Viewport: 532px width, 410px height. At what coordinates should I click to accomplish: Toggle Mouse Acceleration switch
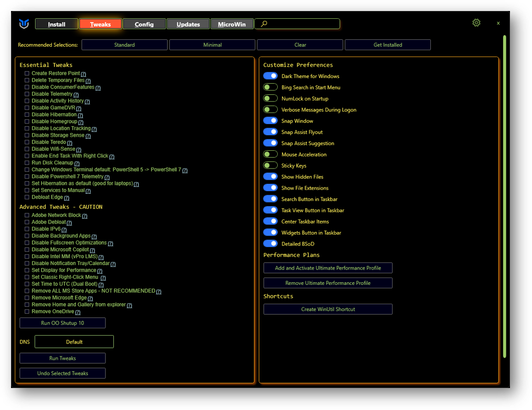click(x=270, y=154)
